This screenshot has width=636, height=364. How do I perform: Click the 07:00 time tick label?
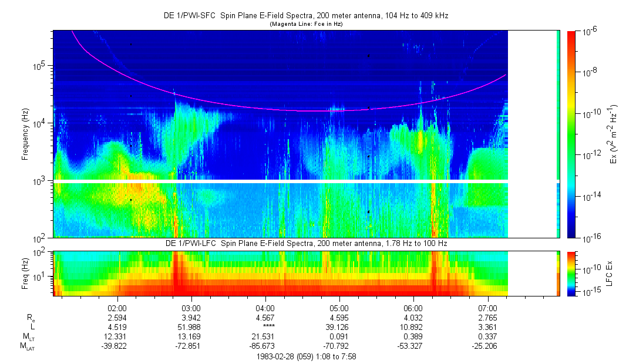click(x=487, y=308)
